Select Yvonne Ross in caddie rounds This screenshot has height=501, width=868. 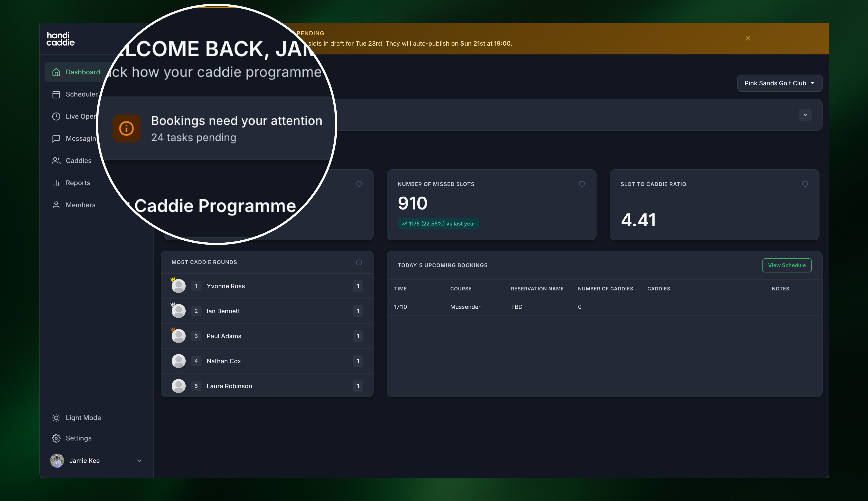(x=225, y=286)
